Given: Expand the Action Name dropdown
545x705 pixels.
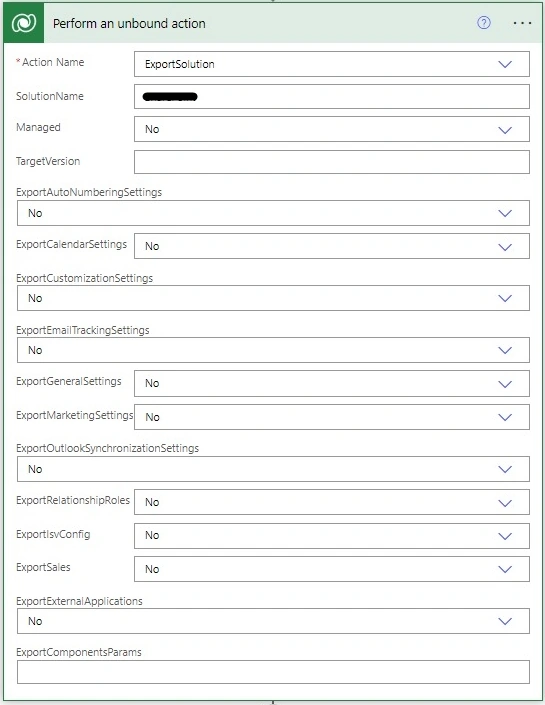Looking at the screenshot, I should [505, 64].
